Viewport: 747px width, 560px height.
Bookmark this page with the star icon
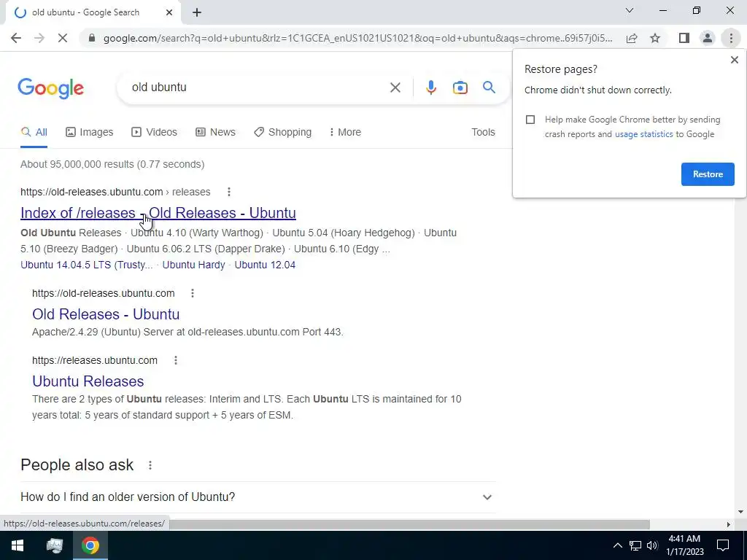point(655,38)
